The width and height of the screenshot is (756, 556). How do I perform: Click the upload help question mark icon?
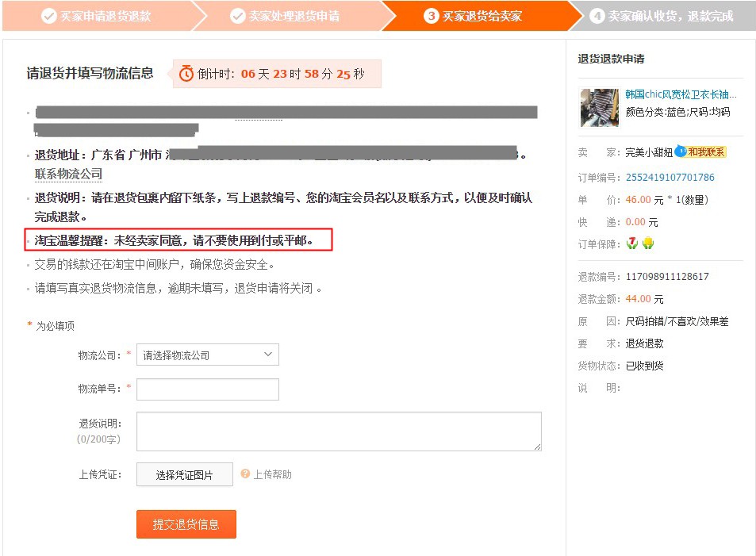[245, 474]
